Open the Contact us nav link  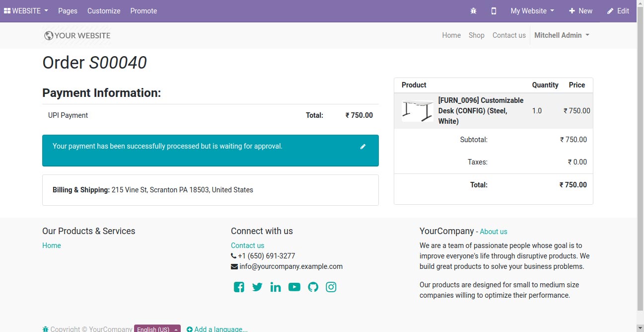point(509,35)
